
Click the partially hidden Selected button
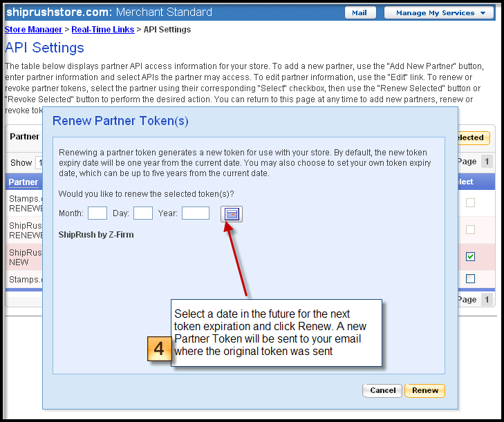coord(470,137)
